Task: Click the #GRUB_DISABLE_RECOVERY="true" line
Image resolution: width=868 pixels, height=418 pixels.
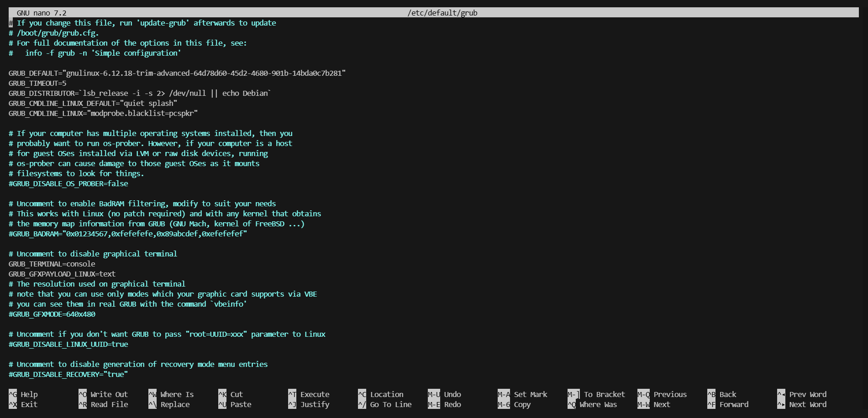Action: [x=68, y=374]
